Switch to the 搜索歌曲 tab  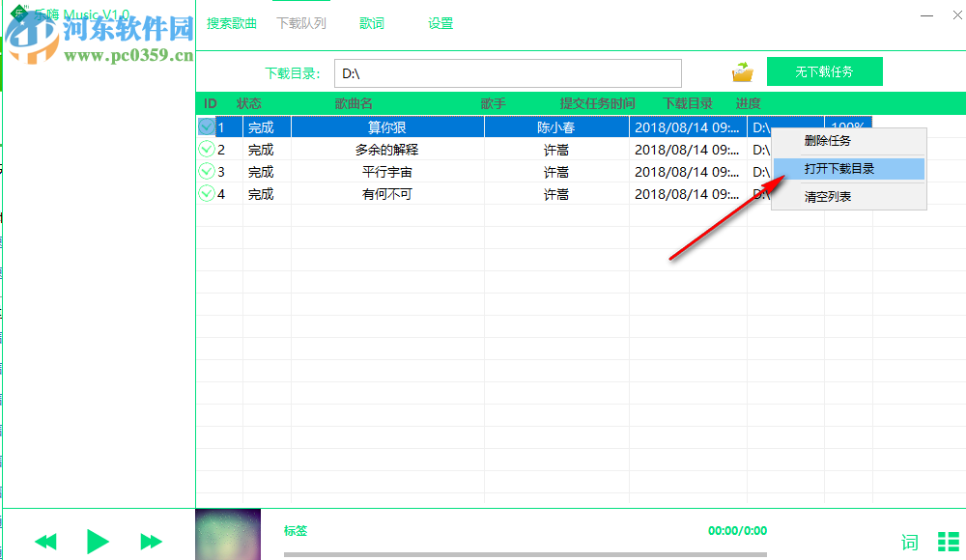232,22
